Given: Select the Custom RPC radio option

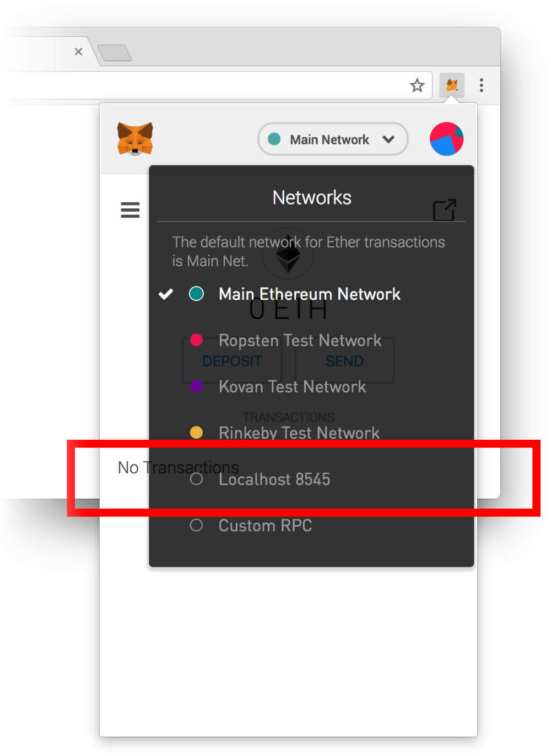Looking at the screenshot, I should click(x=196, y=525).
